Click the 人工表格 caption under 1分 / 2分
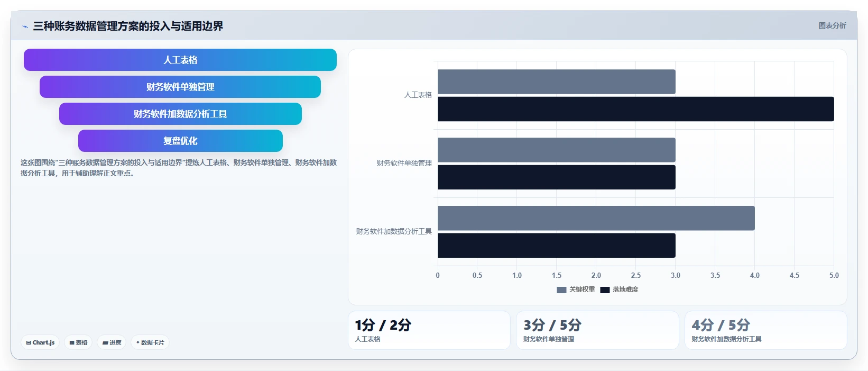Screen dimensions: 868x371 [x=368, y=339]
